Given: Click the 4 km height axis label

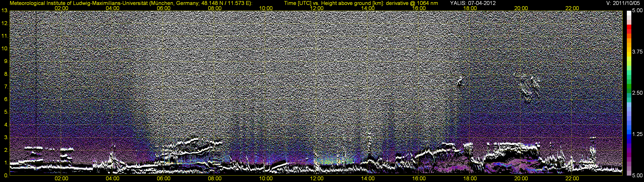Looking at the screenshot, I should coord(6,125).
